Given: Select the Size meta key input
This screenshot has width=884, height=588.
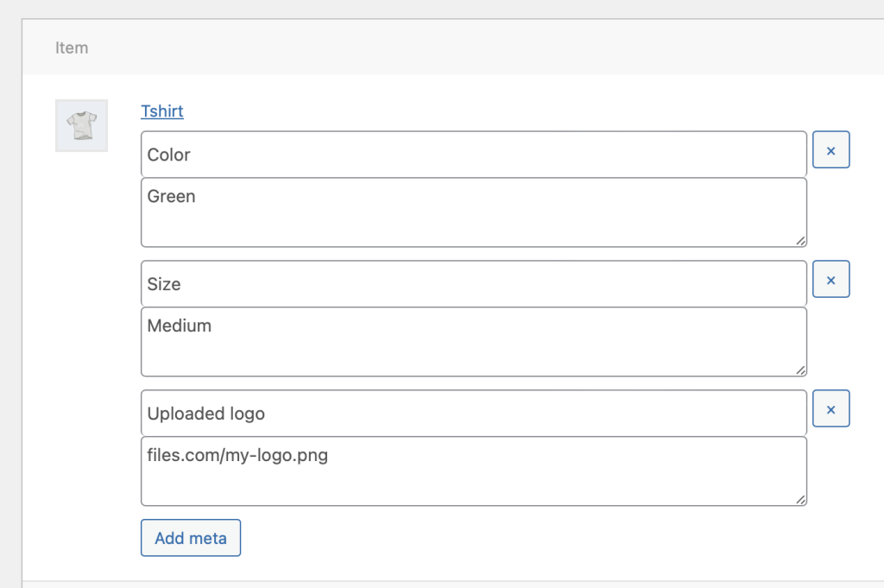Looking at the screenshot, I should point(473,284).
